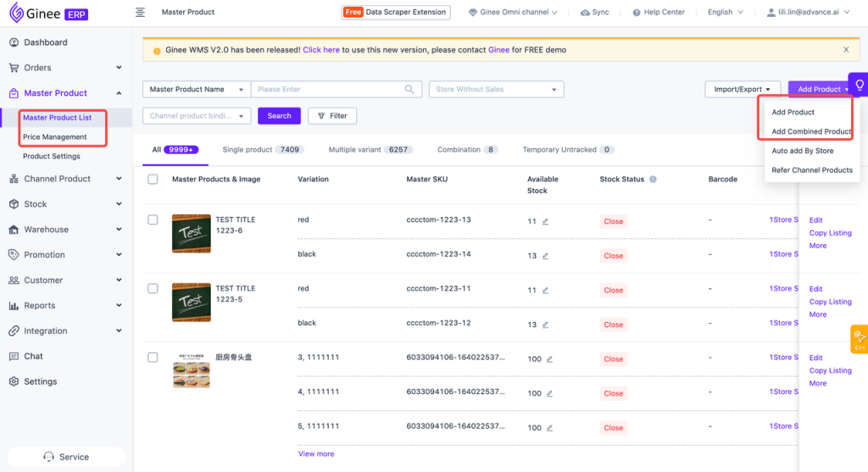The height and width of the screenshot is (472, 868).
Task: Open Chat from the sidebar
Action: pyautogui.click(x=33, y=357)
